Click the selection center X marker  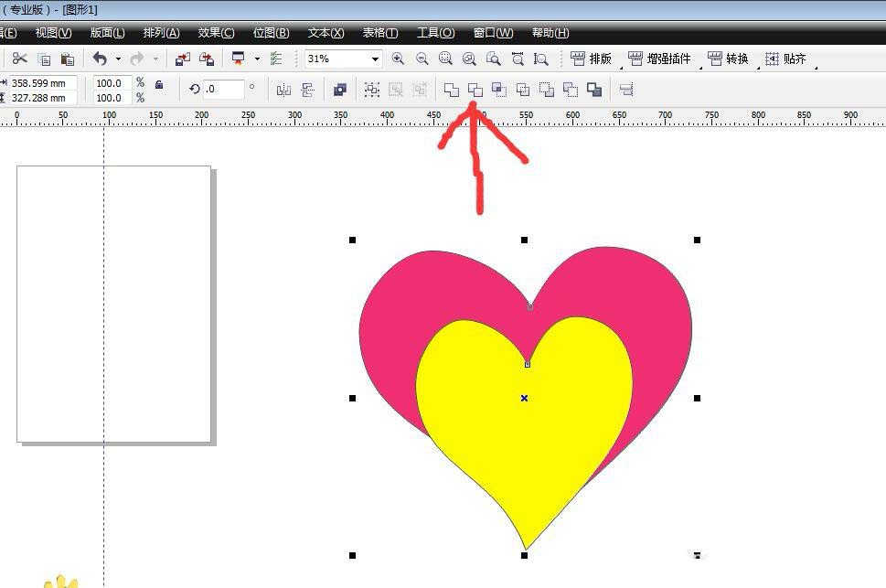(524, 398)
